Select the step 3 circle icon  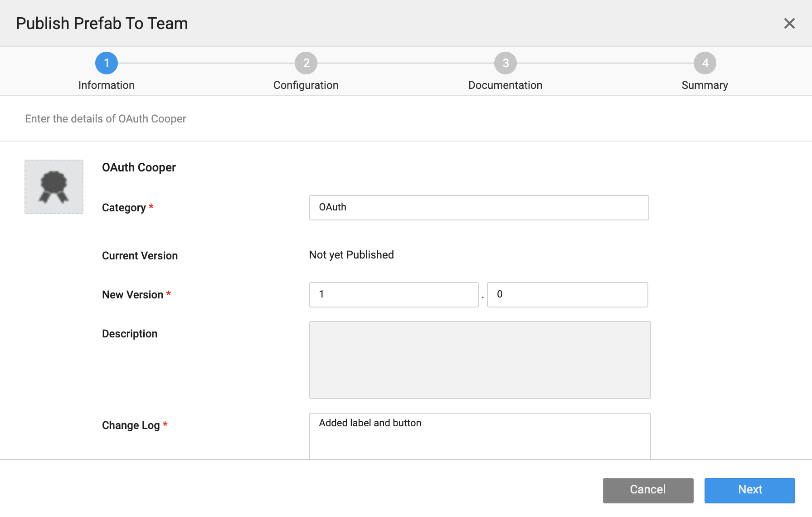(x=506, y=63)
